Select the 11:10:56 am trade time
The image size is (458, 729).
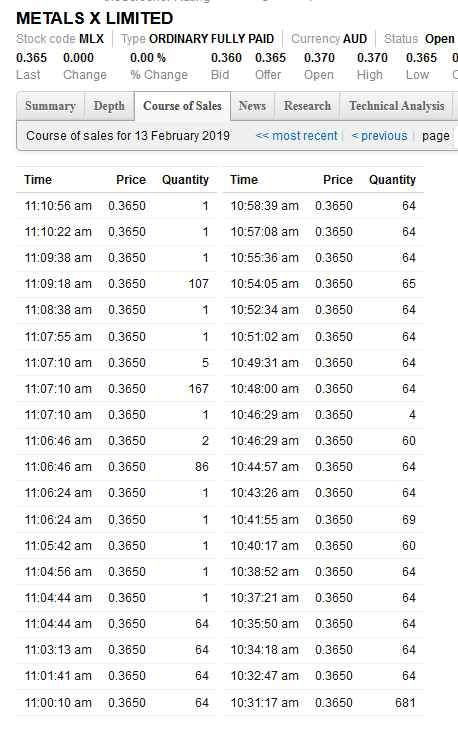[58, 206]
